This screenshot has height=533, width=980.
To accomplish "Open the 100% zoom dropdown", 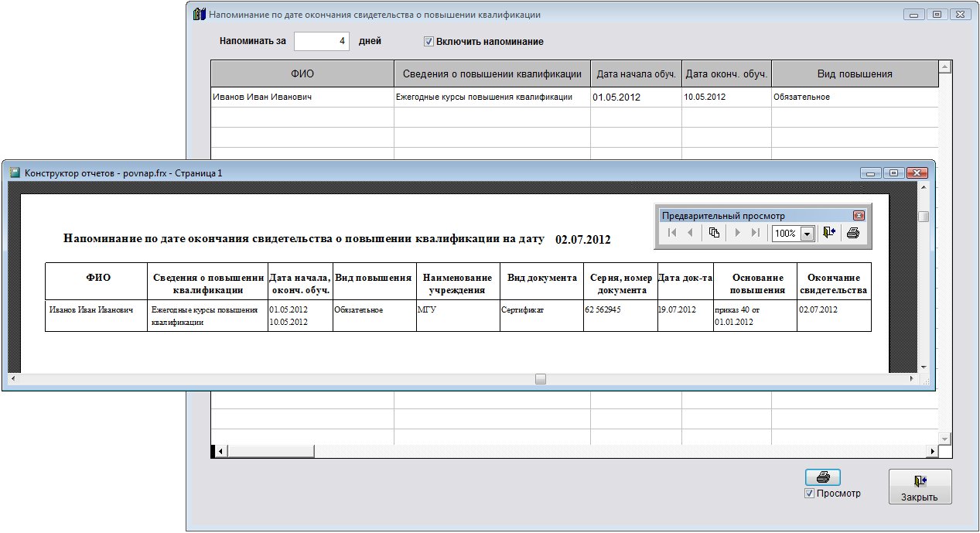I will pos(807,234).
